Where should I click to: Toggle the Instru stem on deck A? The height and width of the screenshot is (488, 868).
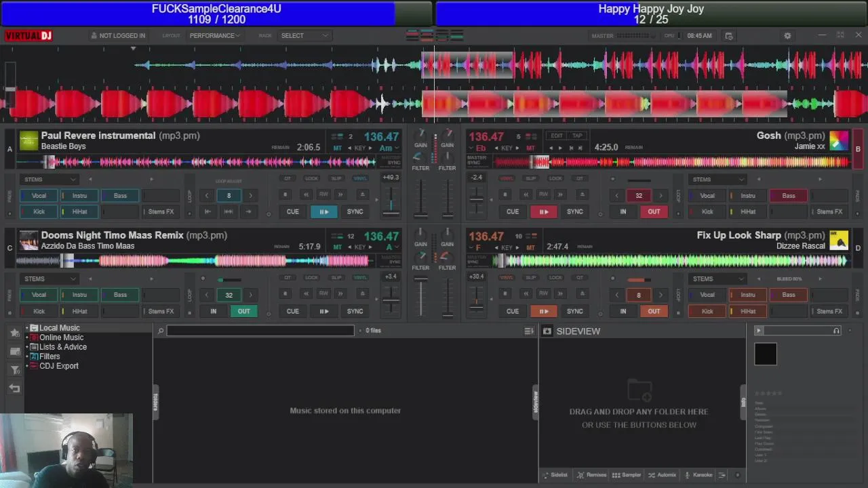click(x=79, y=196)
